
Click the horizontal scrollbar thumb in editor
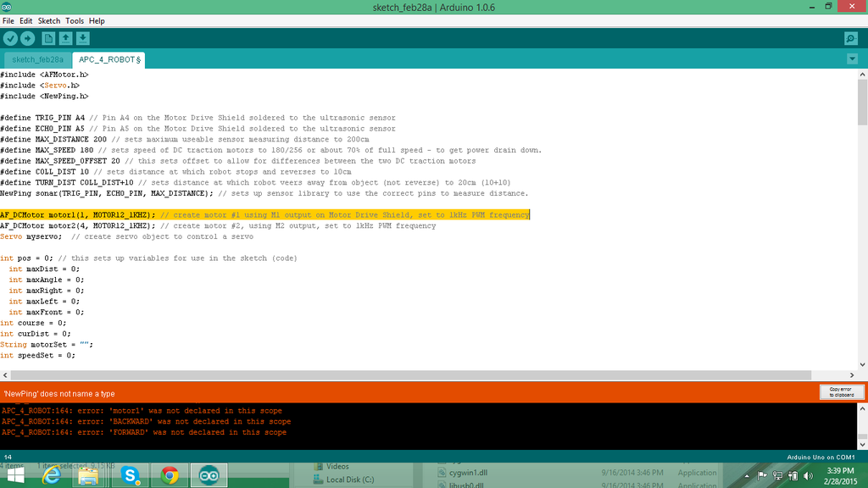(x=410, y=375)
